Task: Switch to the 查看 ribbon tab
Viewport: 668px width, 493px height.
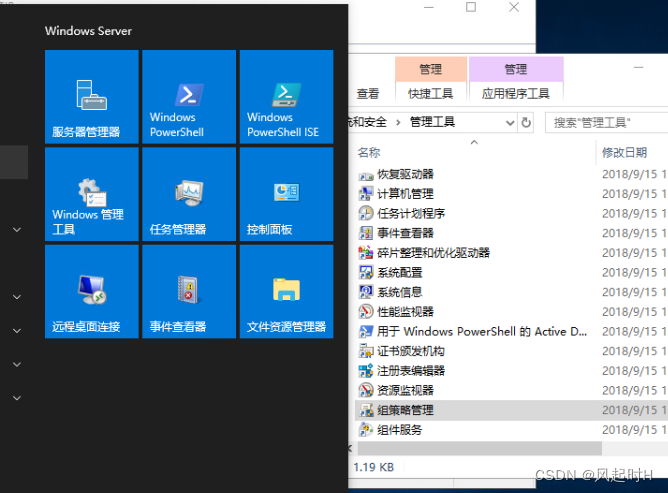Action: tap(368, 93)
